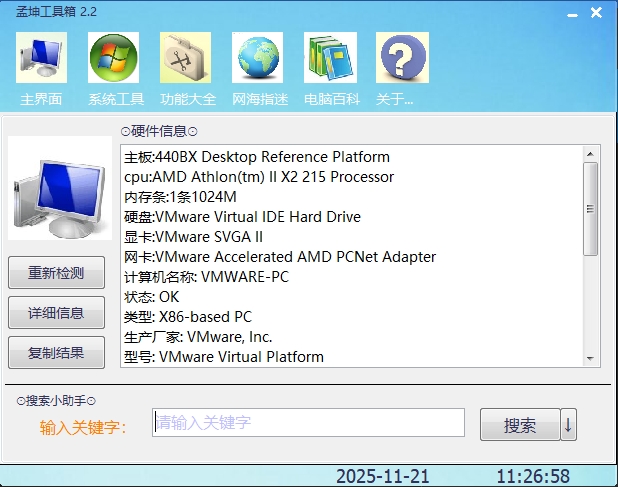
Task: Minimize the 孟坤工具箱 window
Action: click(x=572, y=14)
